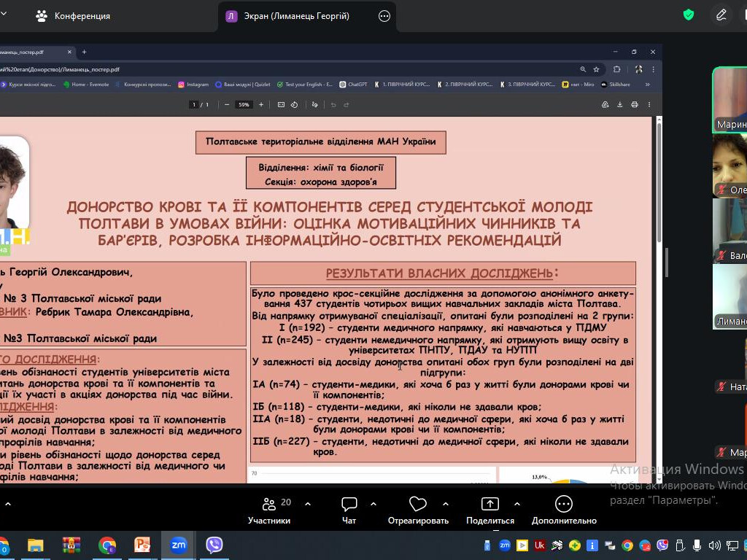
Task: Click the PDF redo arrow
Action: pyautogui.click(x=347, y=105)
